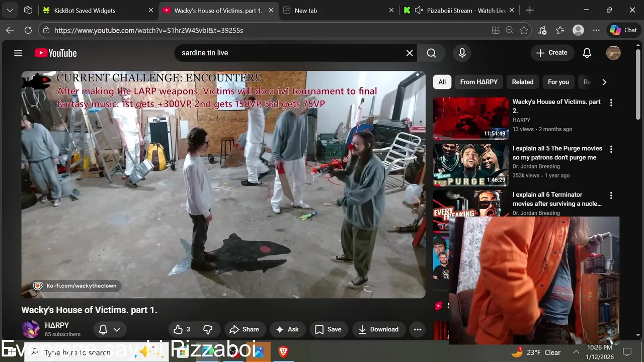644x362 pixels.
Task: Open the Ko-fi.com/wackytheclown overlay link
Action: pos(77,286)
